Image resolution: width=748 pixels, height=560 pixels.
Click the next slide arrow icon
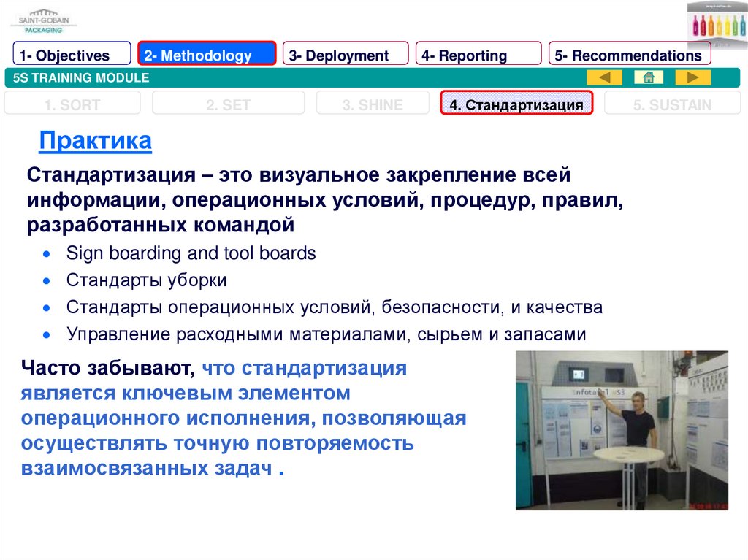692,77
